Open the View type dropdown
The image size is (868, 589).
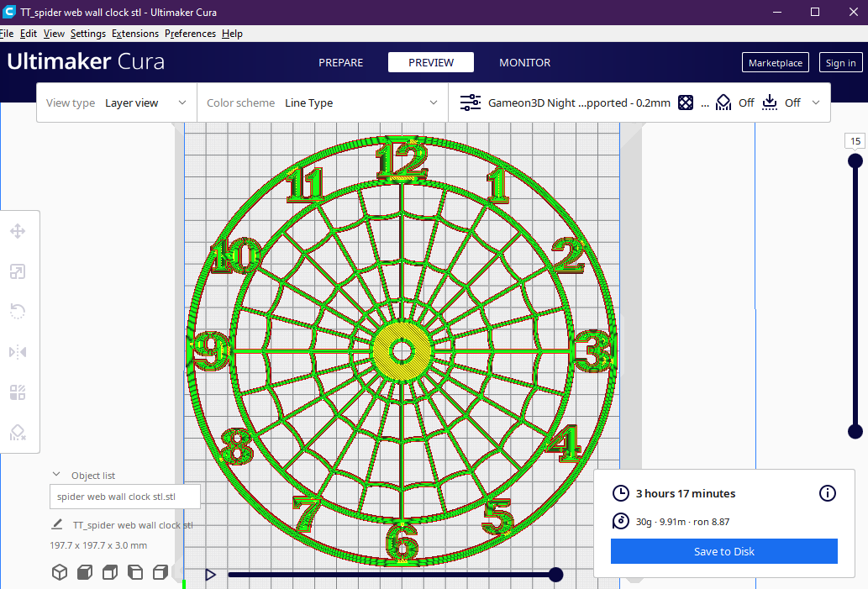(x=117, y=103)
